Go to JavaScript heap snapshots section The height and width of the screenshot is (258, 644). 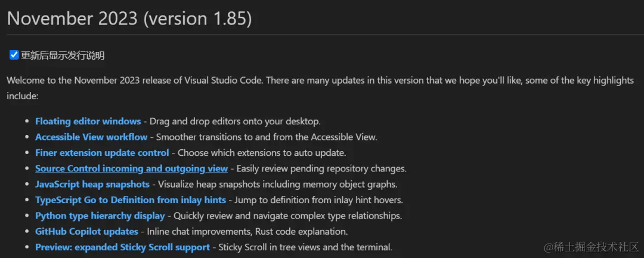(x=92, y=184)
